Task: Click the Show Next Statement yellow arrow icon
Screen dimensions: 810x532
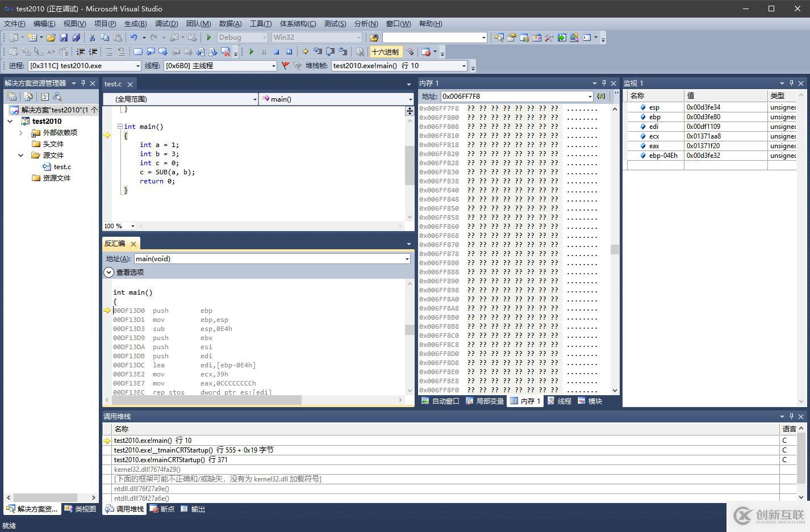Action: (305, 52)
